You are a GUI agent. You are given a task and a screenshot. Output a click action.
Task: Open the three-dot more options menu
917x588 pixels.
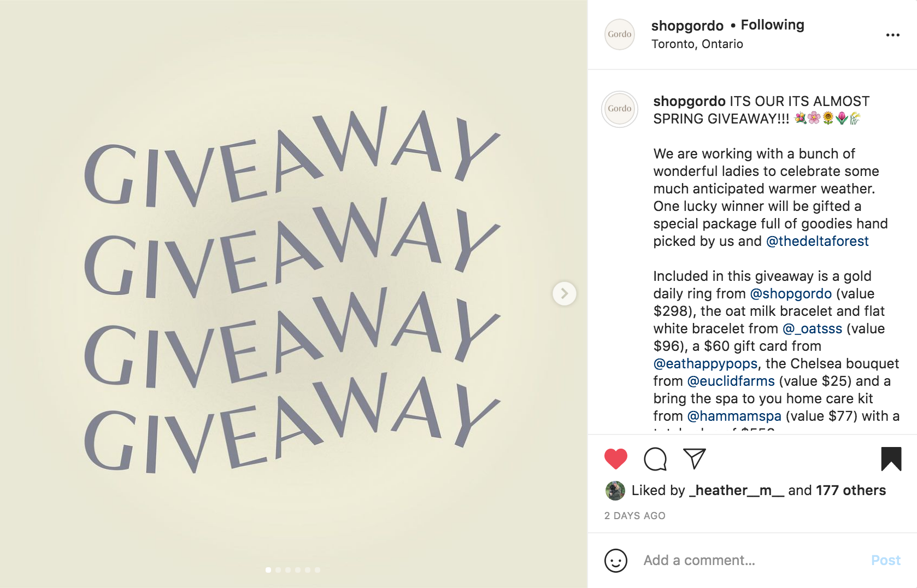(892, 35)
